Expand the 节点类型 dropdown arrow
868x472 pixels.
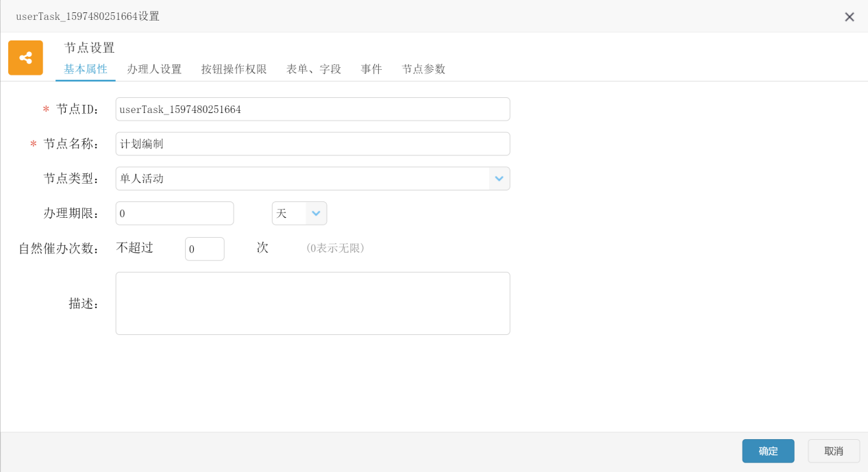click(x=499, y=179)
